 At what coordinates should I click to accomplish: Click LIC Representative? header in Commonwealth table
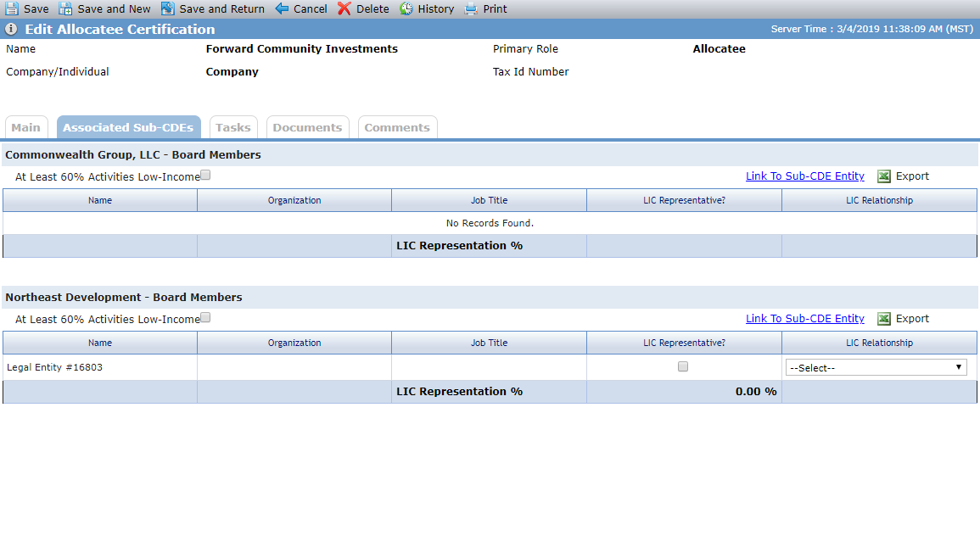click(x=685, y=200)
